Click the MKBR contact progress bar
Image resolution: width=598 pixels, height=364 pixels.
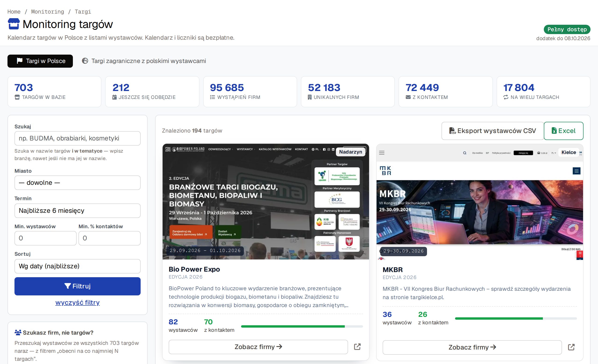[516, 318]
